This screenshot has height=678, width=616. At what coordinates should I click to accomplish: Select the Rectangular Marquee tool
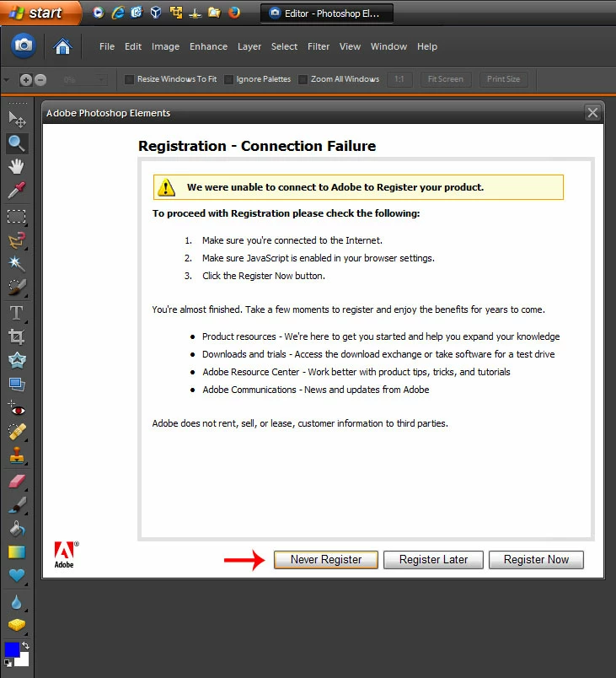click(x=17, y=216)
